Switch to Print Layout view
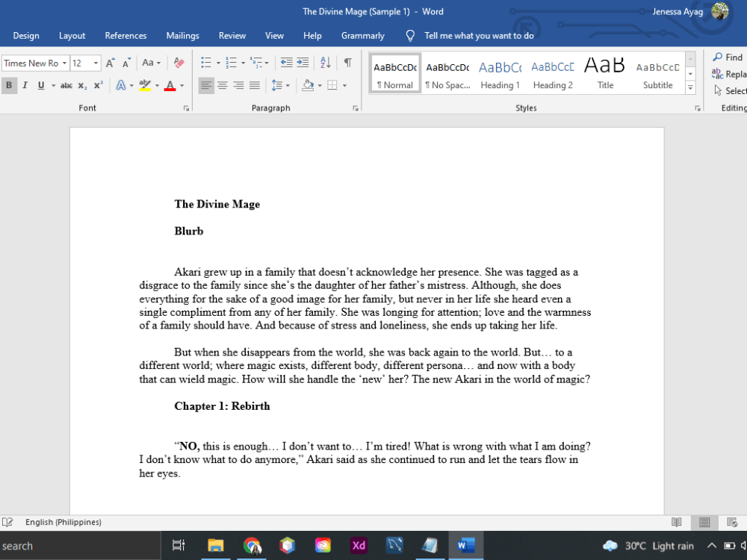Screen dimensions: 747x560 tap(704, 522)
